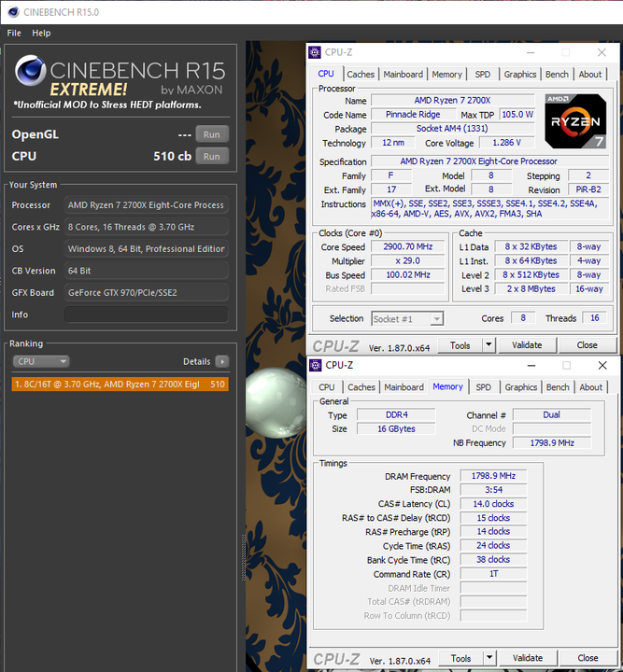Click the Code Name value Pinnacle Ridge
Image resolution: width=623 pixels, height=672 pixels.
pyautogui.click(x=413, y=115)
